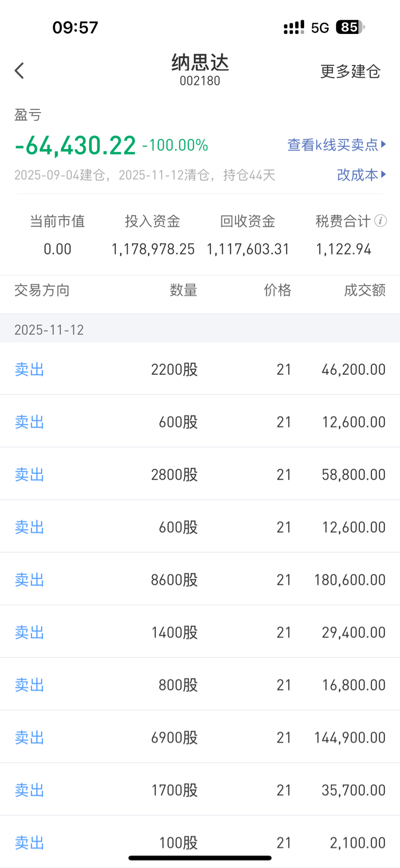Tap the 纳思达 stock title

coord(200,63)
